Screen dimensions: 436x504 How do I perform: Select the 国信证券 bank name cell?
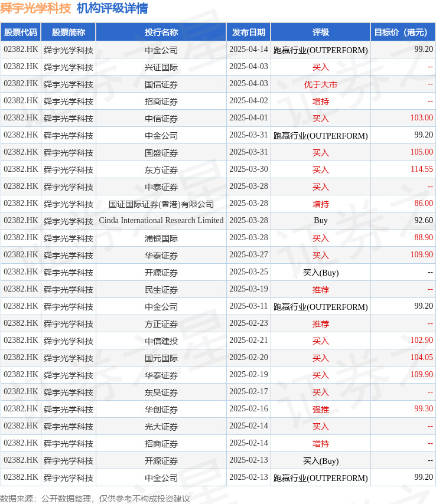(161, 84)
